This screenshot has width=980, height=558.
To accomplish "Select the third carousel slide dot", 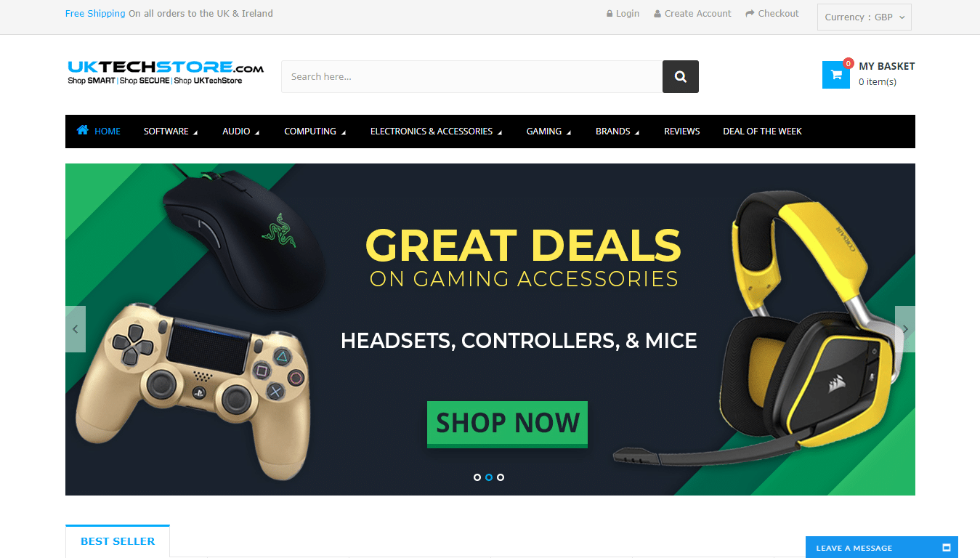I will (501, 477).
